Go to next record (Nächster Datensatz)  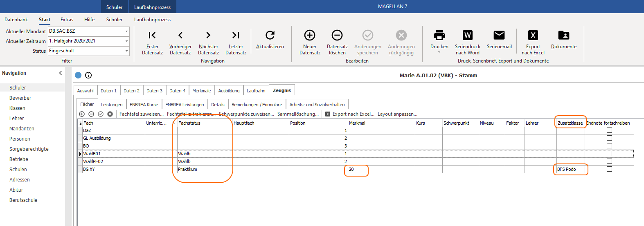(x=208, y=42)
